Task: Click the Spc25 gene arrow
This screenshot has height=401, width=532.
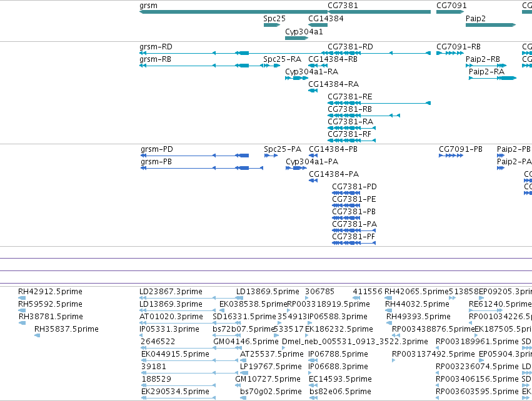Action: (272, 25)
